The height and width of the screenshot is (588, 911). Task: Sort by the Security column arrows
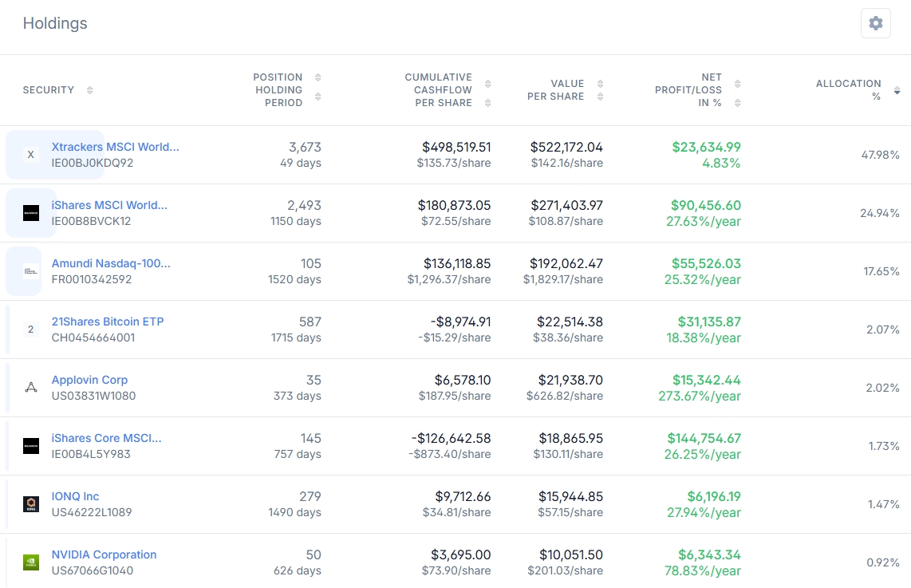[89, 90]
